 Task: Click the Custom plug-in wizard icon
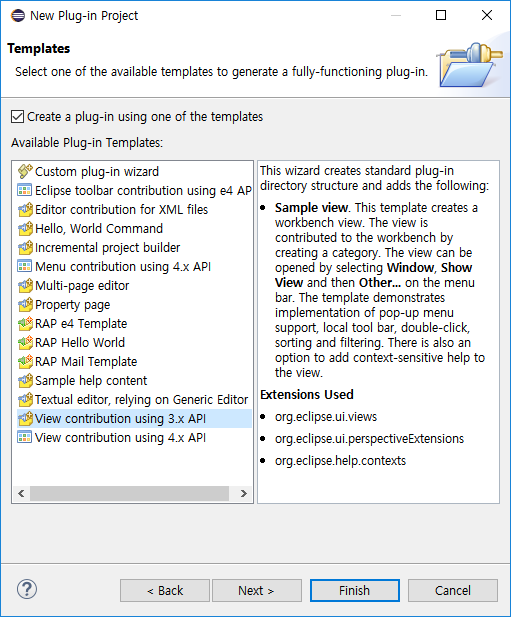(x=25, y=172)
